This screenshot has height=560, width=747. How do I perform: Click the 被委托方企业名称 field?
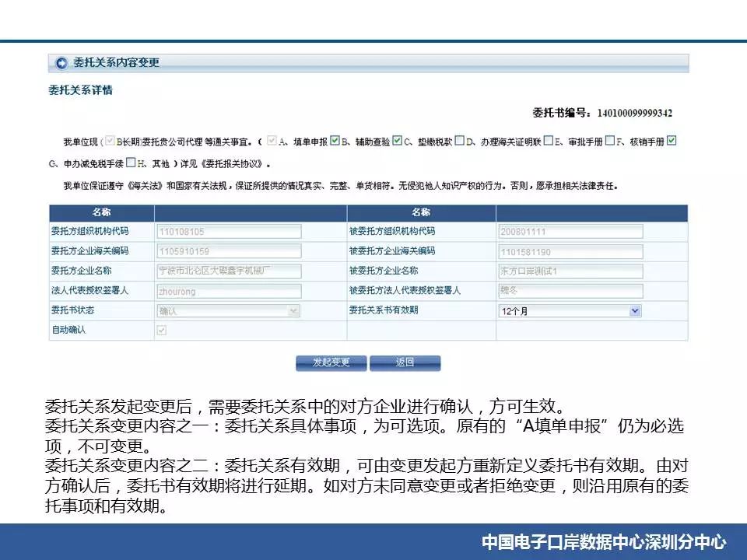tap(570, 271)
